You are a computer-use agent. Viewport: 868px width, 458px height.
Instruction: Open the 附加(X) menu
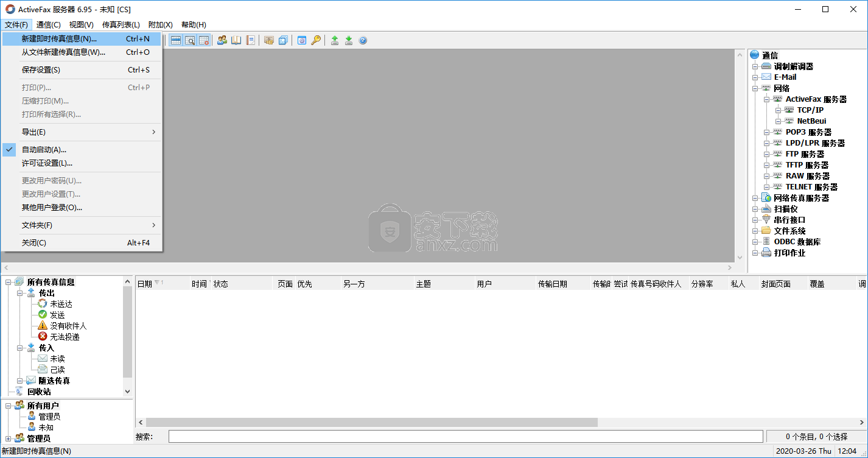pyautogui.click(x=161, y=25)
